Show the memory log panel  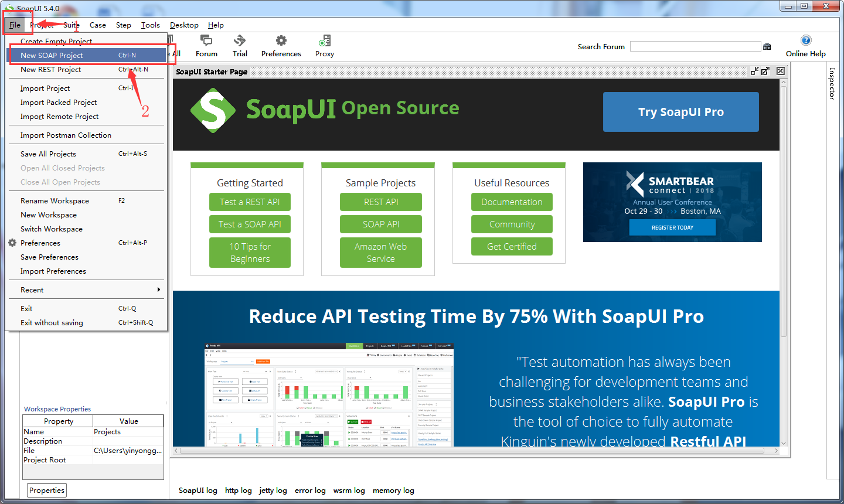click(393, 491)
